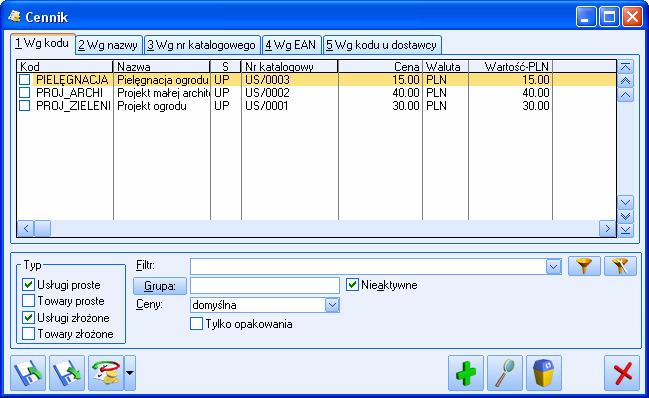The height and width of the screenshot is (398, 649).
Task: Switch to 2 Wg nazwy tab
Action: 109,45
